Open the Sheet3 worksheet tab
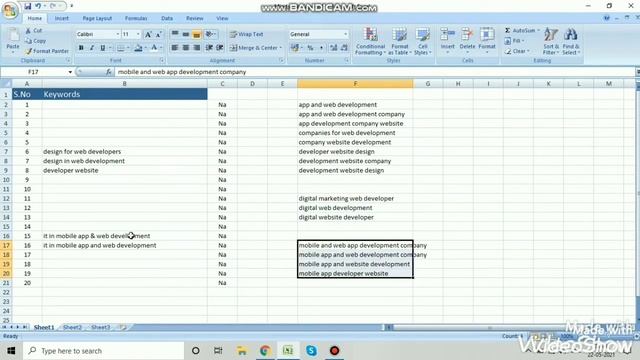Screen dimensions: 640x360 (100, 327)
